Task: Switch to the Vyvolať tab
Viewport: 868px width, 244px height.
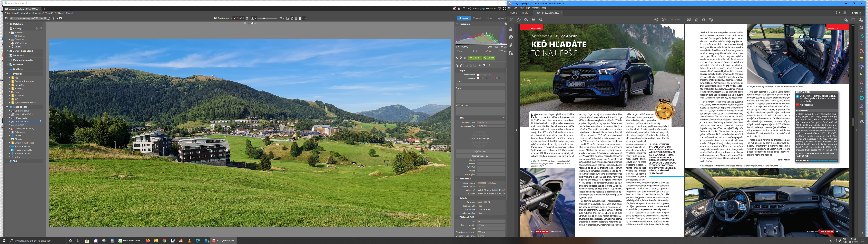Action: pos(477,18)
